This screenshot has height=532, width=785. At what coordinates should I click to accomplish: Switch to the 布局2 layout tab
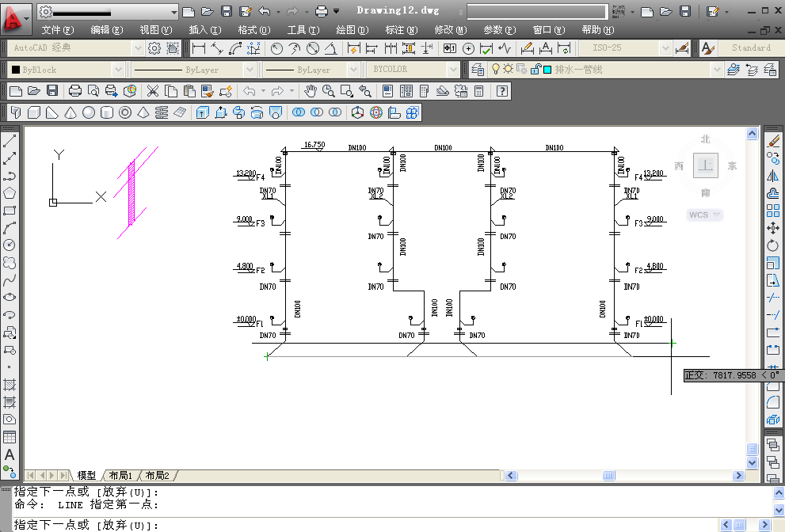click(x=157, y=476)
